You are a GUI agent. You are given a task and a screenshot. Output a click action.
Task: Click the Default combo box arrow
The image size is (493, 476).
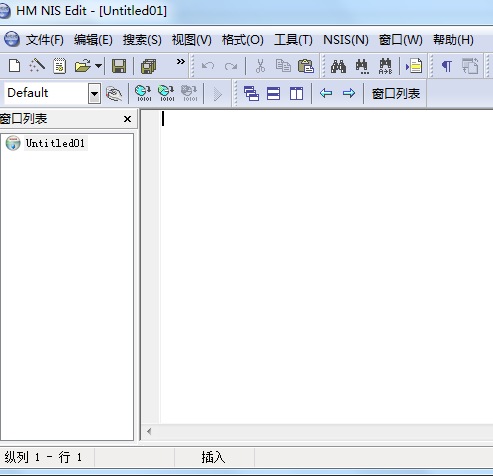click(x=95, y=93)
